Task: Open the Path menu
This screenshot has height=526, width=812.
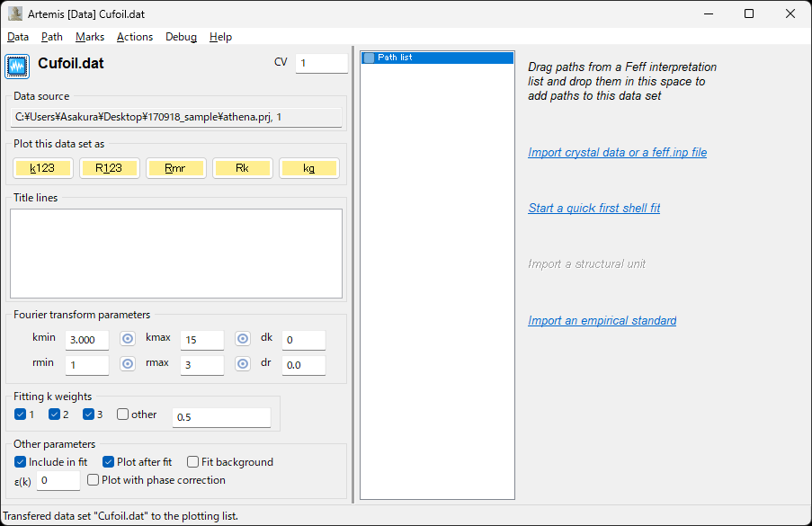Action: click(x=52, y=37)
